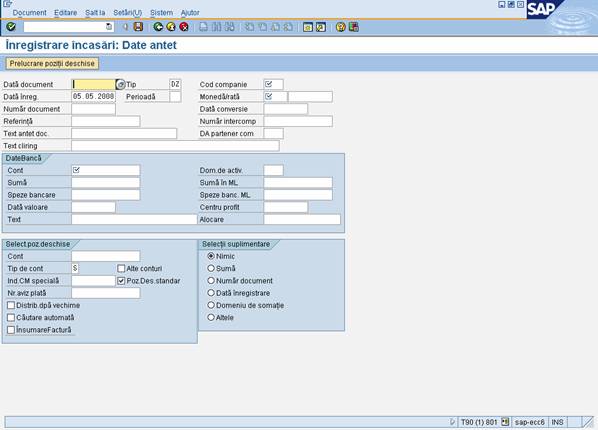Open the command field history dropdown
The height and width of the screenshot is (430, 598).
(x=109, y=27)
